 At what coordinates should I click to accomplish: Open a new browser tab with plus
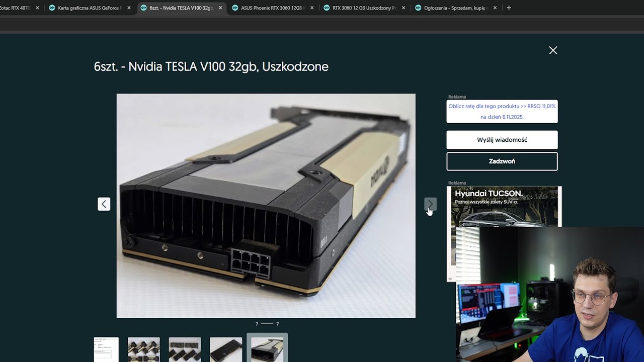pos(509,8)
